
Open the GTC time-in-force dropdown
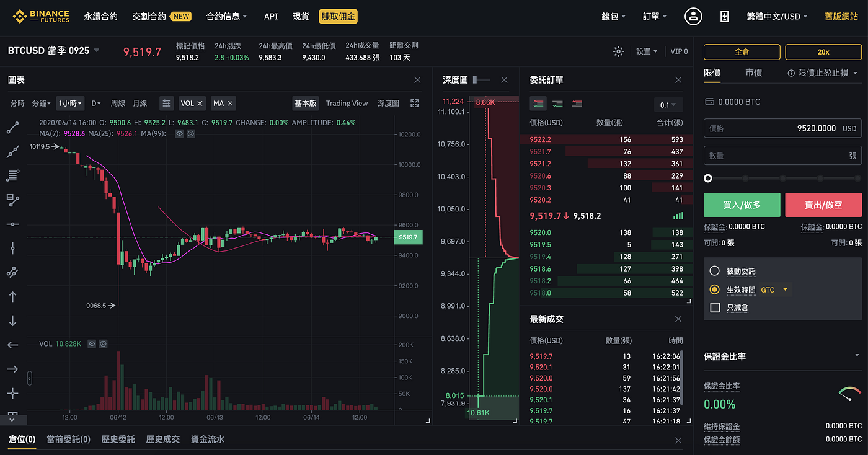point(776,289)
